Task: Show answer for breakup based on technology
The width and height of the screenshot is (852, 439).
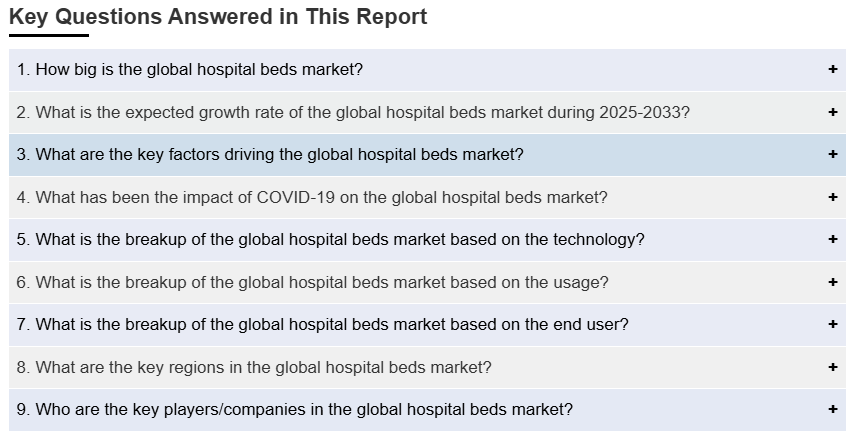Action: click(331, 240)
